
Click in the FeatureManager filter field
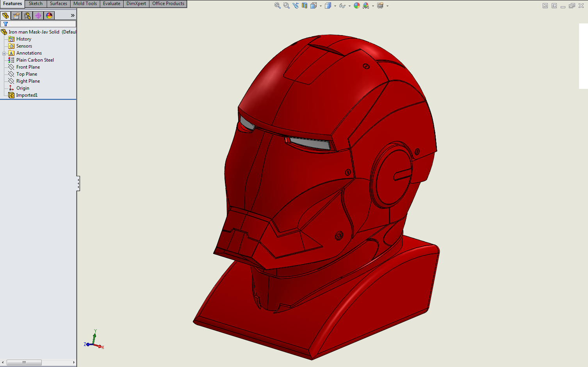point(38,24)
